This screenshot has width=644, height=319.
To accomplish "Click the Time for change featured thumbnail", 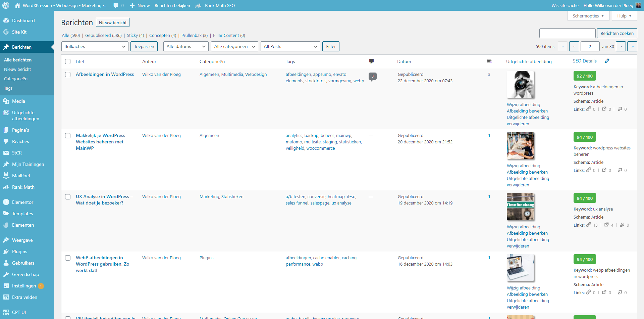I will [521, 207].
